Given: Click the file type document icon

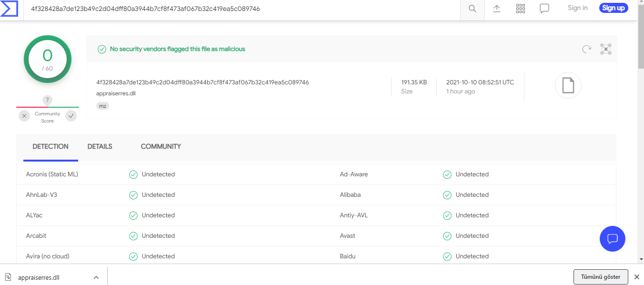Looking at the screenshot, I should (x=568, y=86).
